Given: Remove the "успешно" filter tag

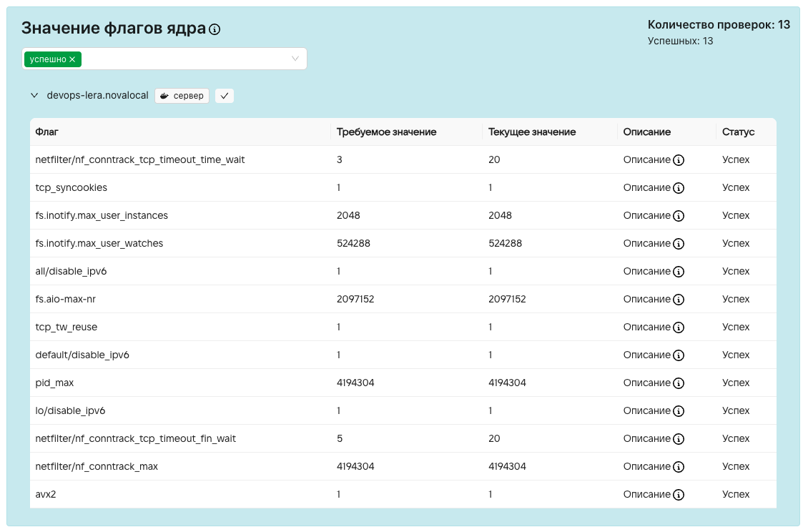Looking at the screenshot, I should 72,59.
